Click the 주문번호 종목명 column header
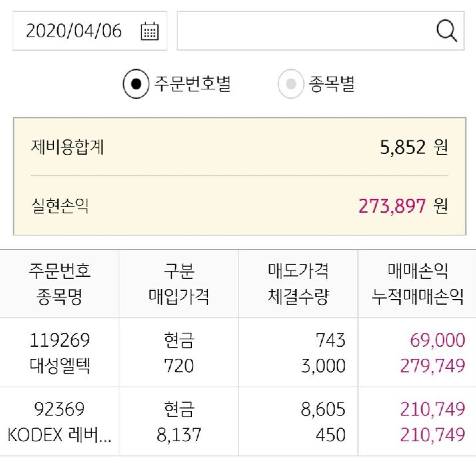The height and width of the screenshot is (463, 476). click(x=59, y=284)
